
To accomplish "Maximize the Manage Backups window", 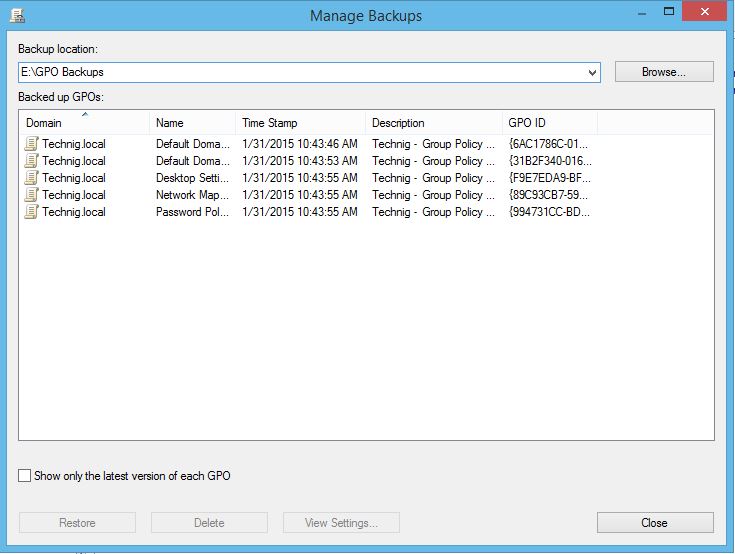I will coord(669,12).
